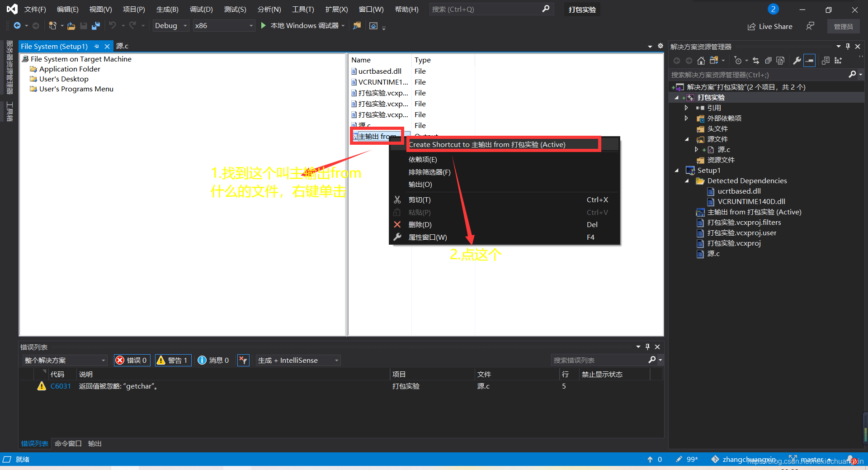Click pending changes filter clock icon
The width and height of the screenshot is (868, 470).
click(738, 61)
